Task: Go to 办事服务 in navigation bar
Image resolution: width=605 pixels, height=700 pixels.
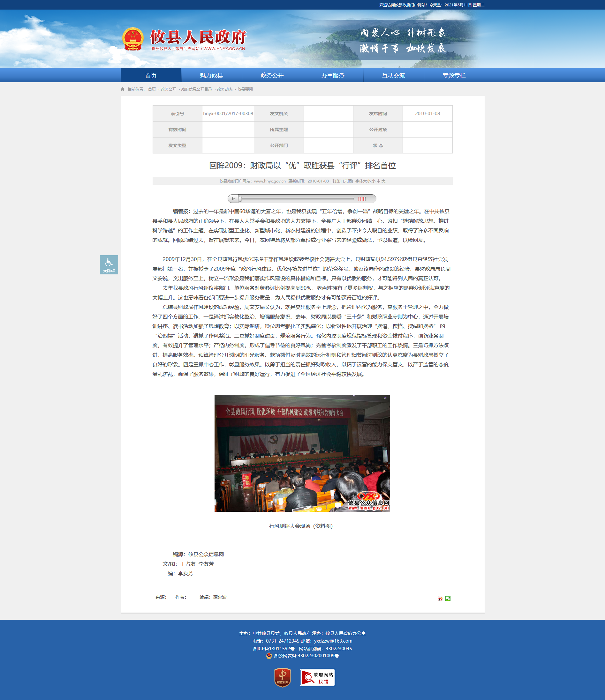Action: point(333,75)
